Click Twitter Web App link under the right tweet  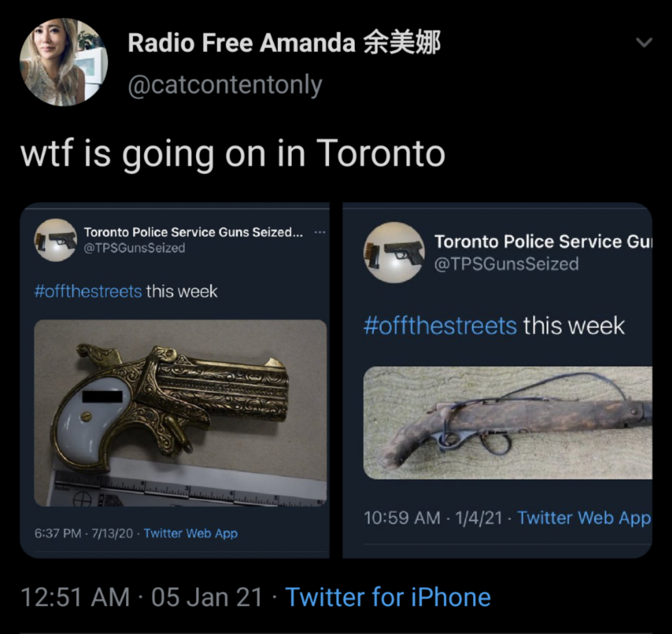pyautogui.click(x=584, y=518)
